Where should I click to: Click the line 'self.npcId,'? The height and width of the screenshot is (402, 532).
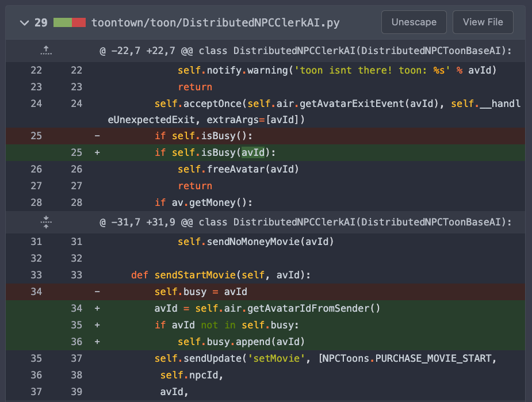(192, 375)
